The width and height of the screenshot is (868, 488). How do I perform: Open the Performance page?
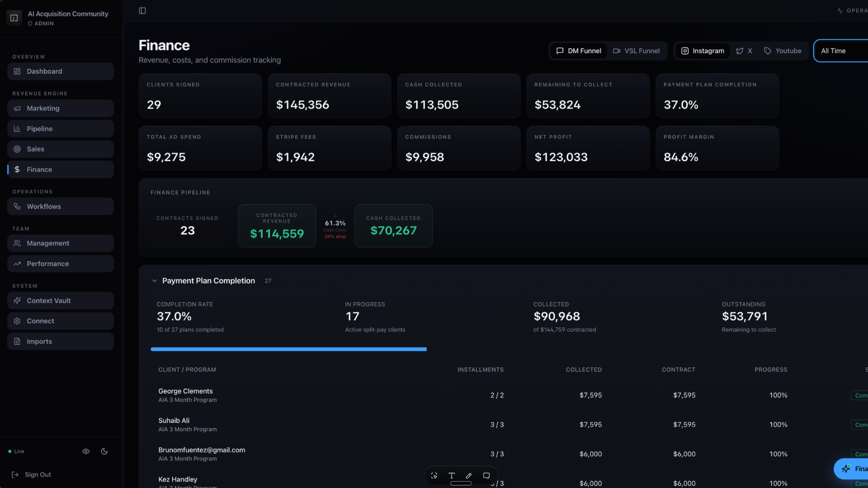click(x=61, y=264)
